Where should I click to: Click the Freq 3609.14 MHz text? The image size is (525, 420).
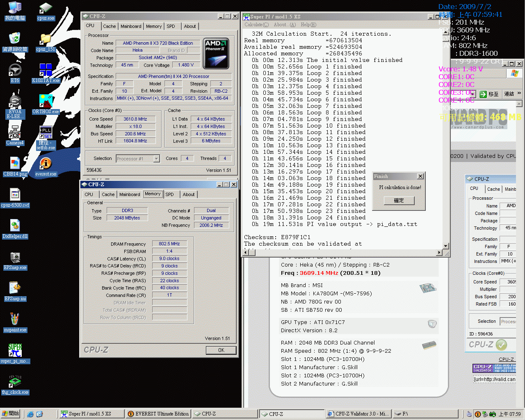coord(331,273)
